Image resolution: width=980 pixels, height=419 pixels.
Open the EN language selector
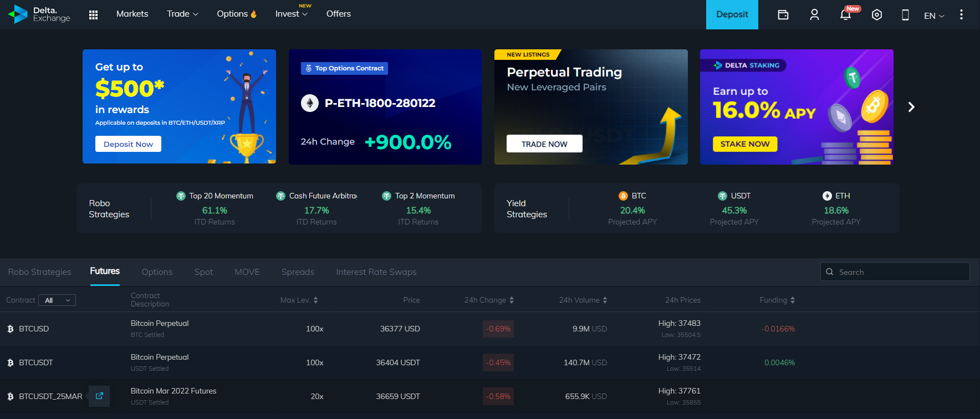point(934,16)
